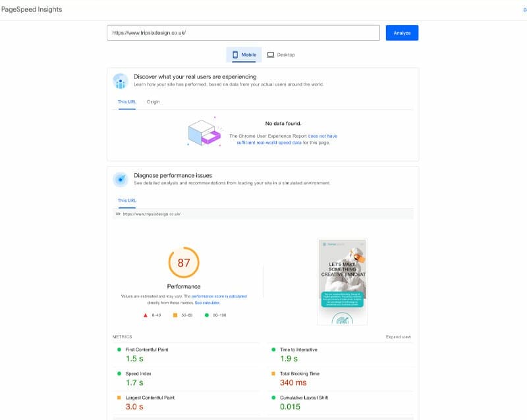This screenshot has height=420, width=527.
Task: Click the Diagnose performance issues section icon
Action: point(120,179)
